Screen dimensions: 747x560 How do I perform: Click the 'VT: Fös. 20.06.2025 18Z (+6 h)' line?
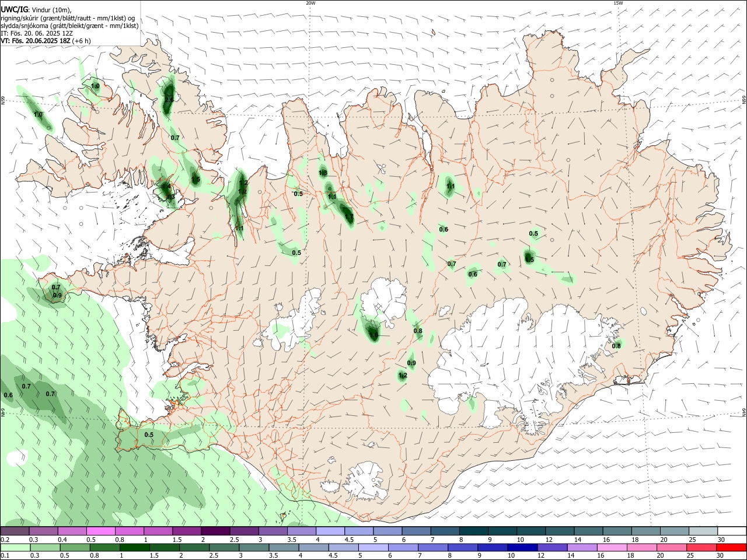coord(46,41)
